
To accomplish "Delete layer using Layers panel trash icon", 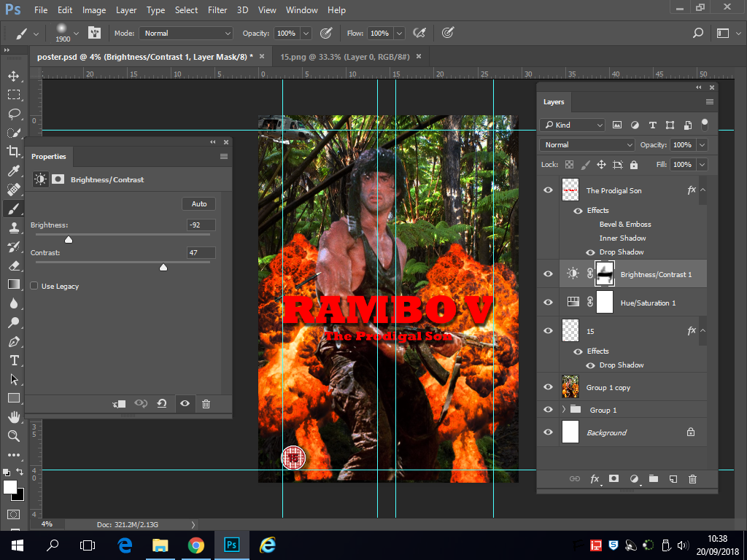I will (693, 479).
